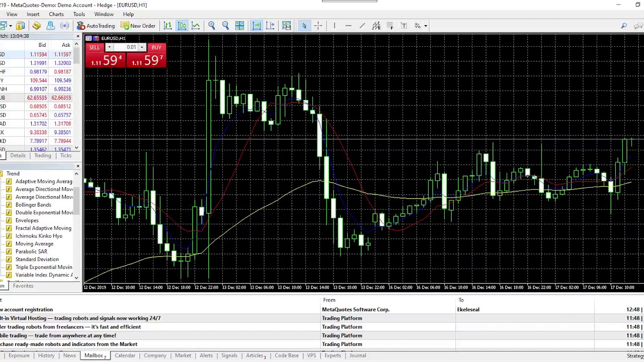The height and width of the screenshot is (362, 644).
Task: Open the Charts menu
Action: point(56,14)
